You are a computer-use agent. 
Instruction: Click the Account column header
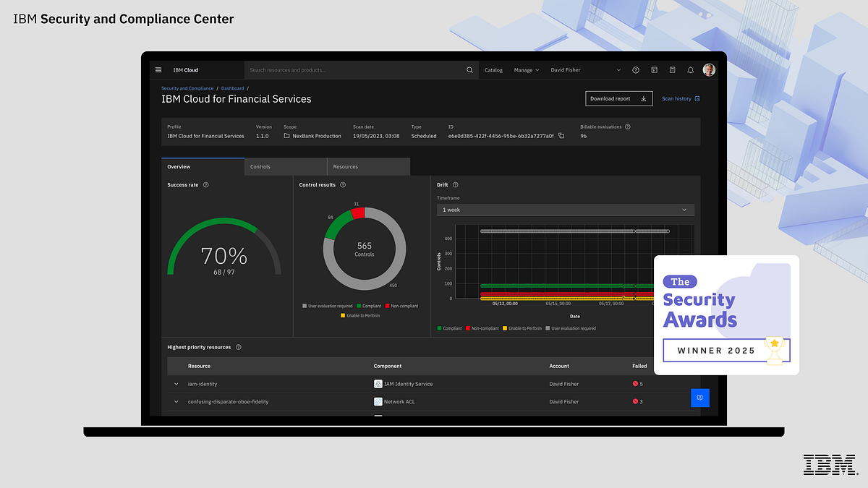click(559, 366)
